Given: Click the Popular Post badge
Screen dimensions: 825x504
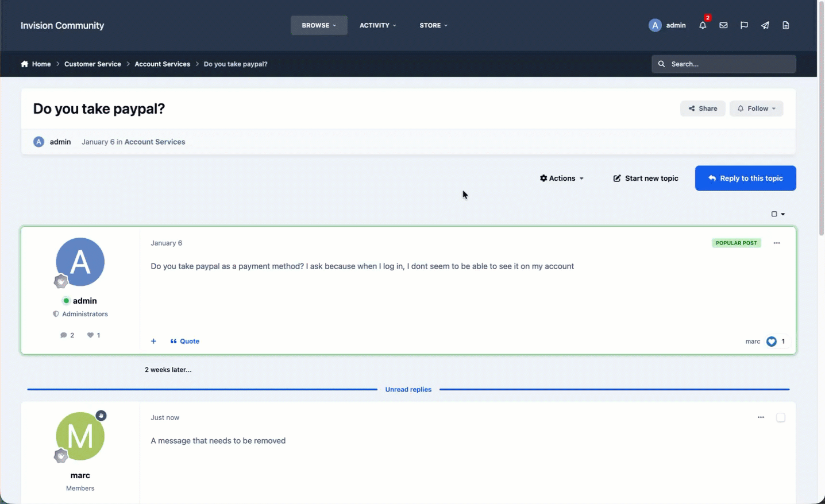Looking at the screenshot, I should point(737,243).
